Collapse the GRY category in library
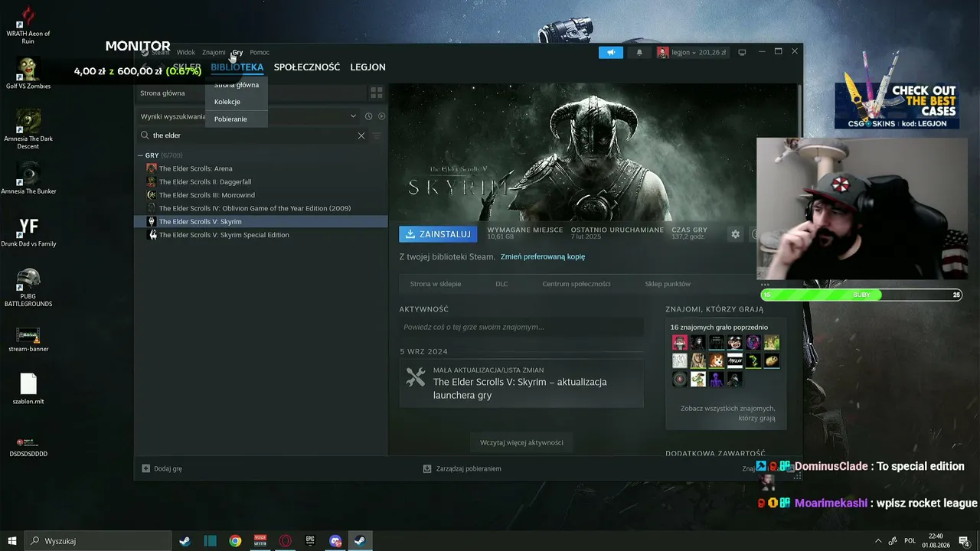This screenshot has width=980, height=551. pos(141,155)
